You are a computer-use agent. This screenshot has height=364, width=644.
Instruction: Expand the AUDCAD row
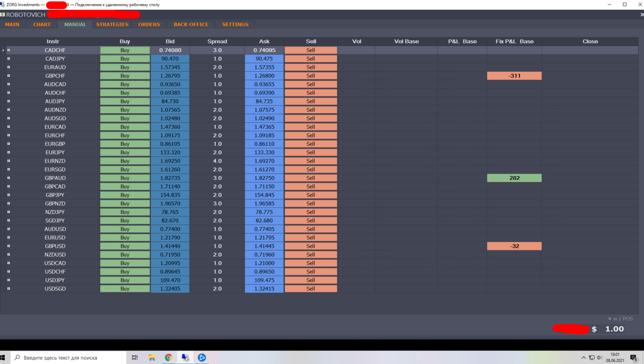pos(8,84)
